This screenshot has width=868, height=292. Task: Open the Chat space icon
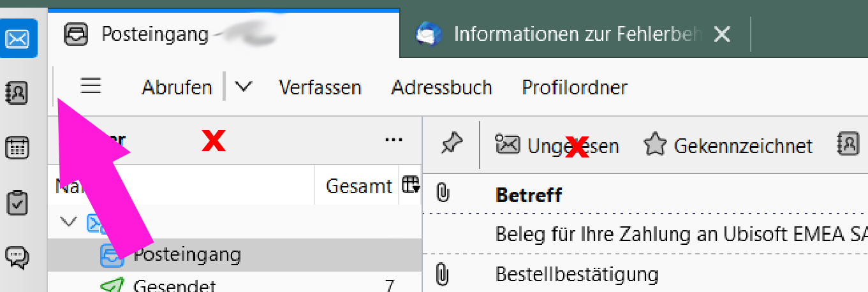(x=18, y=256)
